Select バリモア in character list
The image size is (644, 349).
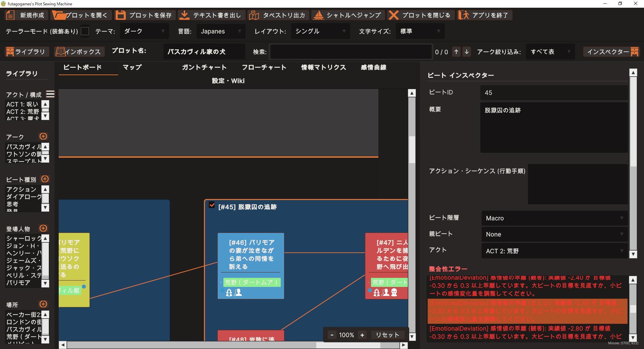pyautogui.click(x=18, y=283)
